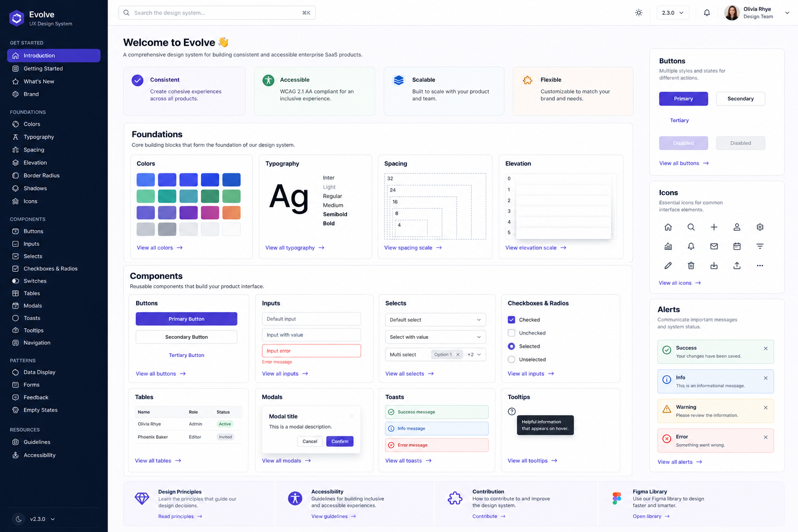Click the home icon in the Icons panel
Image resolution: width=798 pixels, height=532 pixels.
668,227
